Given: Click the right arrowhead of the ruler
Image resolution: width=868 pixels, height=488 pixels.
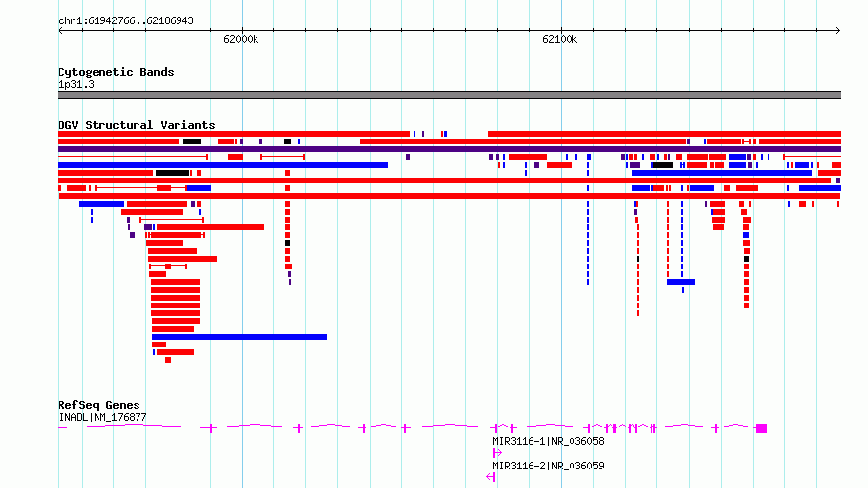Looking at the screenshot, I should pos(838,30).
